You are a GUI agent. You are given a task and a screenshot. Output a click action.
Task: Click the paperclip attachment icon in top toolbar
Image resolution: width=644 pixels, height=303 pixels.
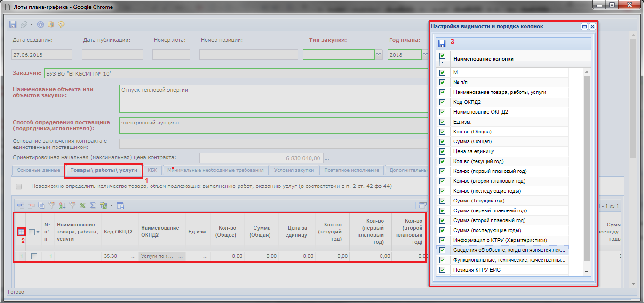23,24
